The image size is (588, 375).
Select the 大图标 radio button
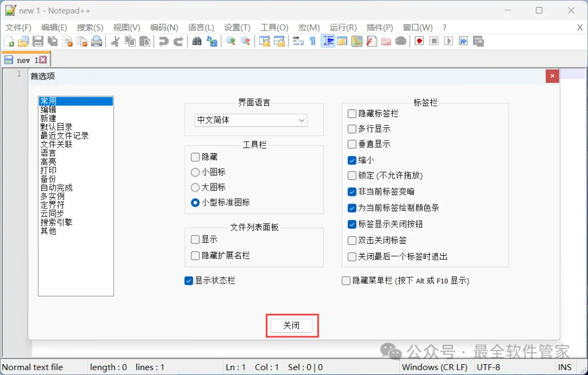tap(195, 187)
